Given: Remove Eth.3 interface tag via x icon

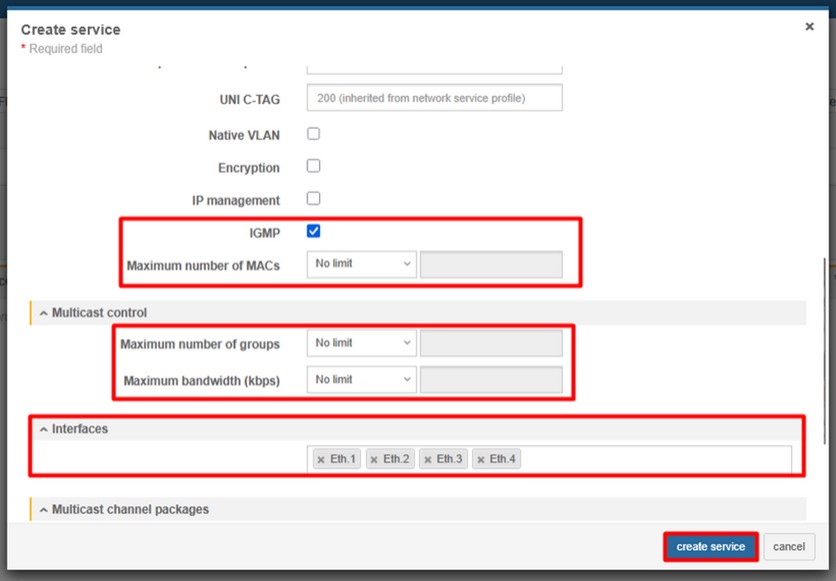Looking at the screenshot, I should click(x=428, y=460).
